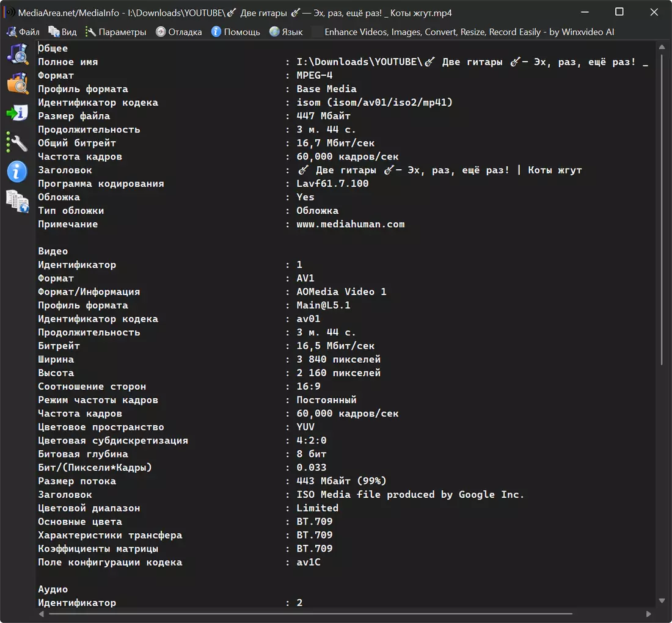Screen dimensions: 672x623
Task: Click the open folder icon in the sidebar
Action: (18, 83)
